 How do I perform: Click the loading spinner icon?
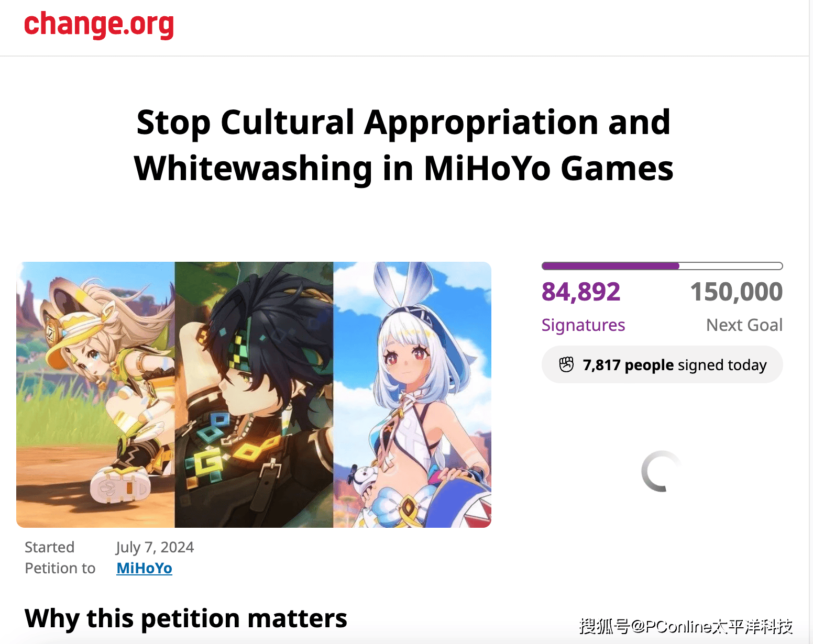(662, 471)
